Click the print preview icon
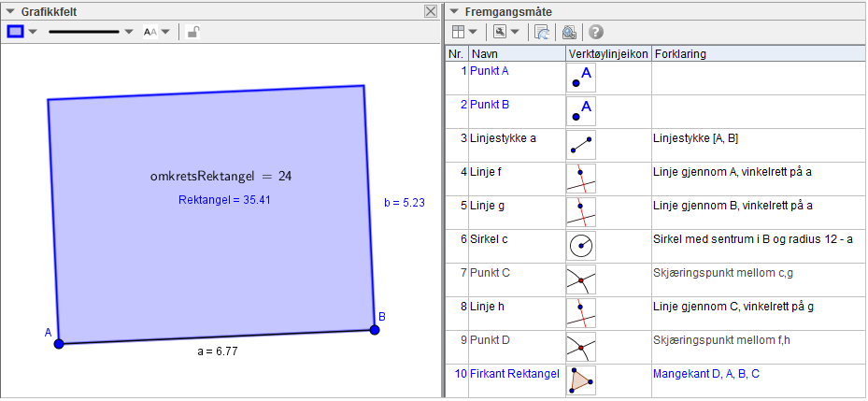 click(x=569, y=32)
